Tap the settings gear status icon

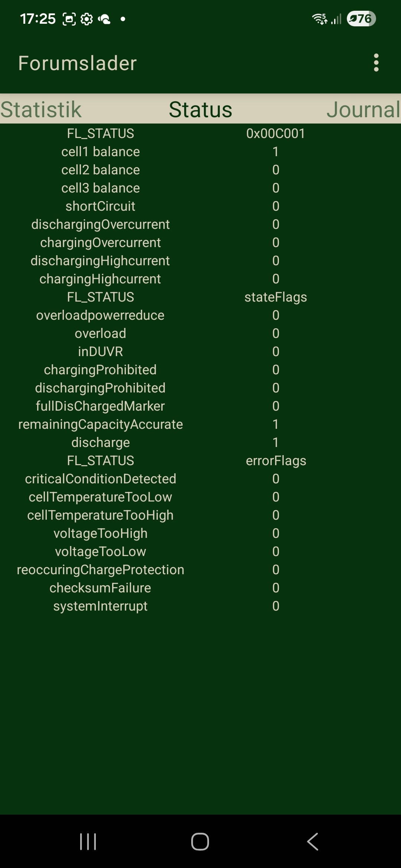pyautogui.click(x=87, y=19)
